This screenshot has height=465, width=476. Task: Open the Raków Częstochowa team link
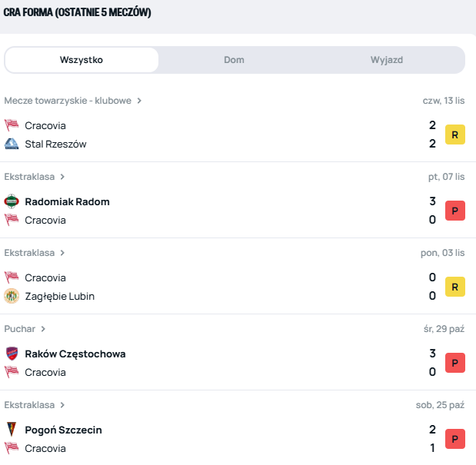click(75, 354)
